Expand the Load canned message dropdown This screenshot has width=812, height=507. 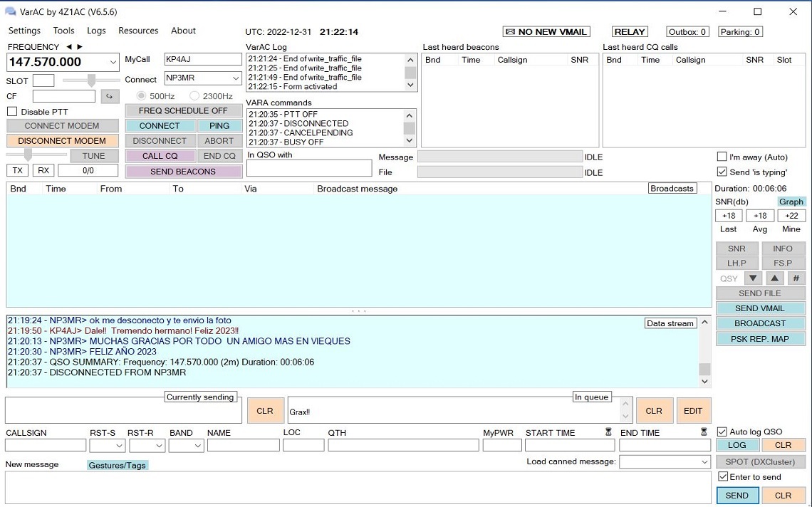pos(704,461)
